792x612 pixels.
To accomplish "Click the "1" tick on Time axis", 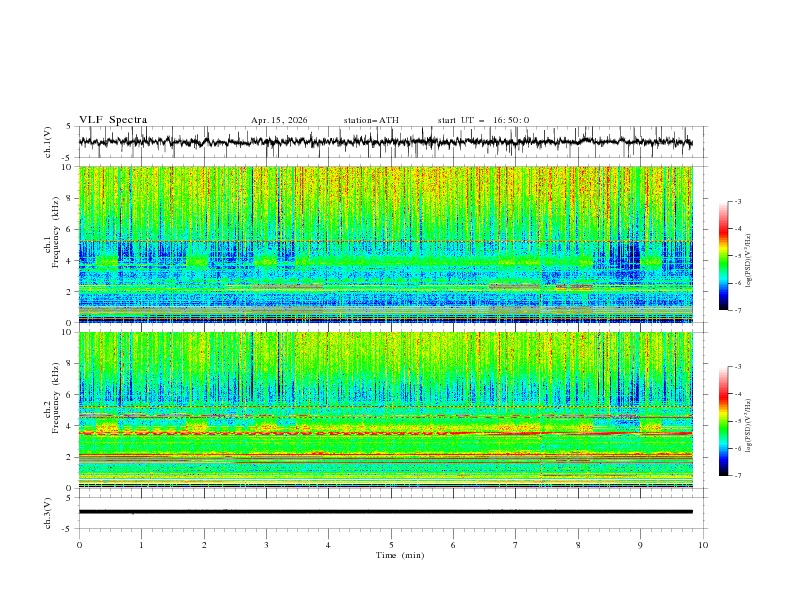I will click(141, 545).
